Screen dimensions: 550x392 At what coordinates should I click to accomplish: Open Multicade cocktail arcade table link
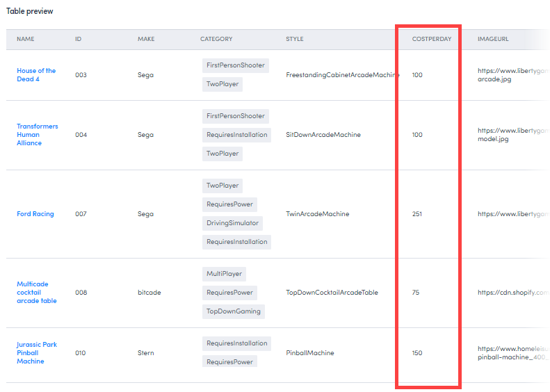(37, 293)
